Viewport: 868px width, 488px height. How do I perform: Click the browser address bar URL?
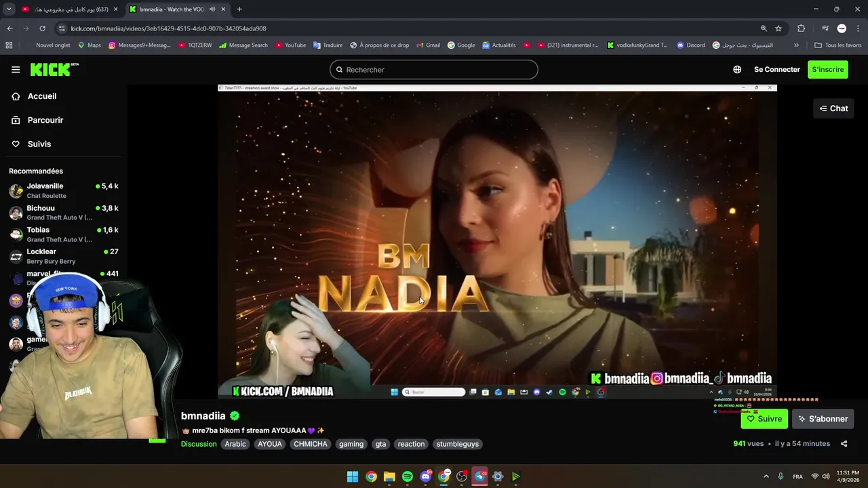168,28
